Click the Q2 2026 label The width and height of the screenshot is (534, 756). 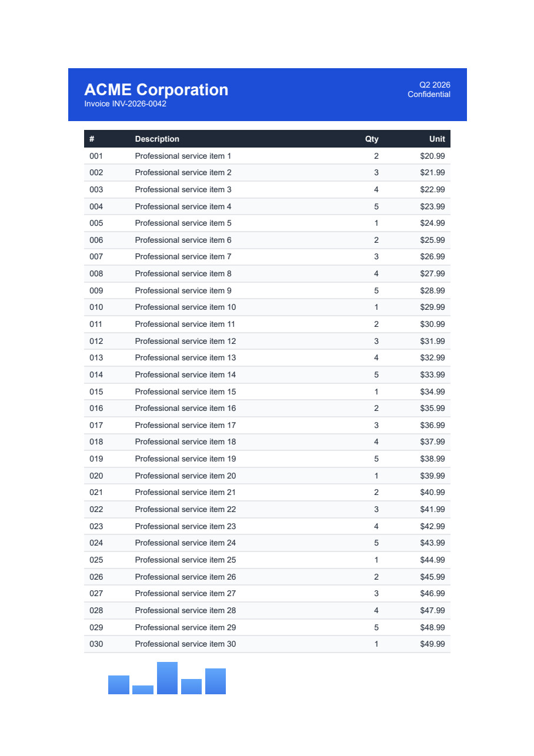coord(435,85)
